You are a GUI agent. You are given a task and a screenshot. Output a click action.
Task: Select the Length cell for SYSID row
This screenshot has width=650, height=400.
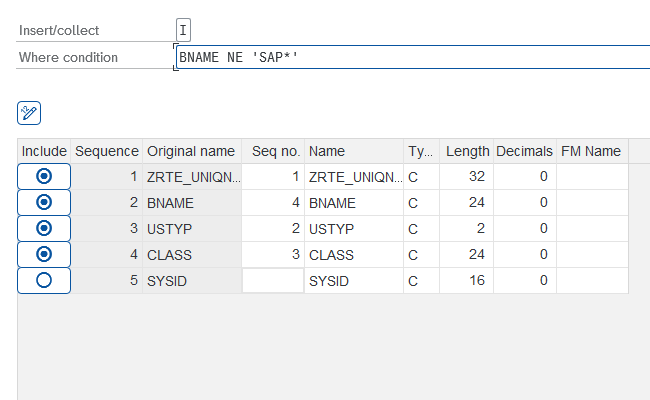(467, 281)
